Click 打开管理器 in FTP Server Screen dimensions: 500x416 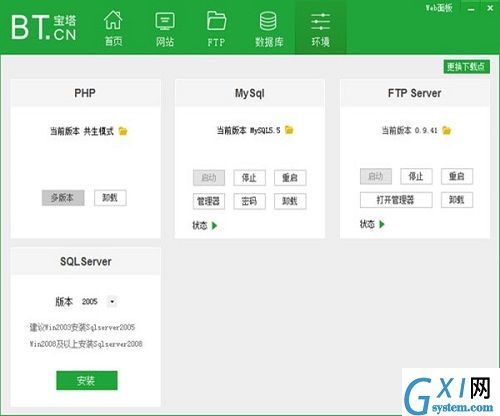[x=396, y=200]
